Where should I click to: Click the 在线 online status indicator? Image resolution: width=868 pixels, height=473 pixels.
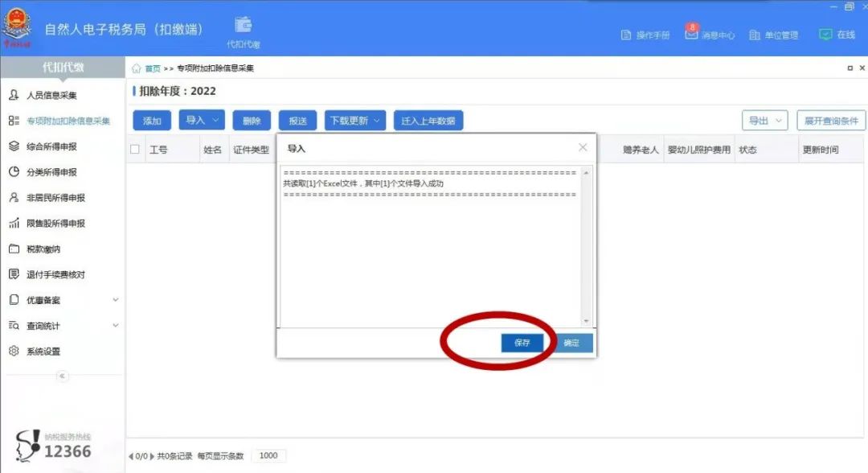(837, 34)
